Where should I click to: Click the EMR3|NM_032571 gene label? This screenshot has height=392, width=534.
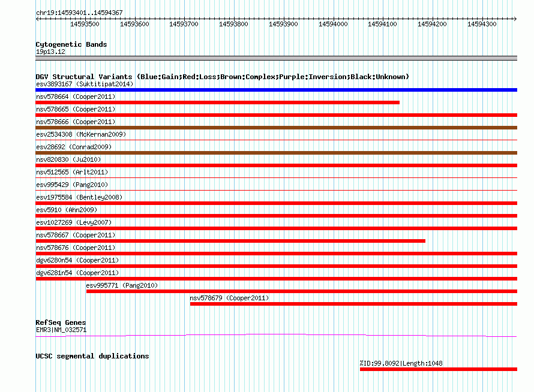click(x=61, y=330)
